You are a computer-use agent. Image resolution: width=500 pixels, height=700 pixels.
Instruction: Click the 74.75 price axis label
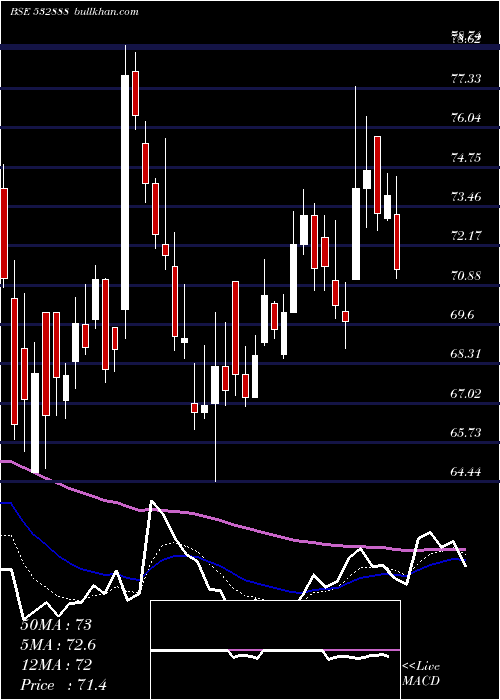(466, 158)
